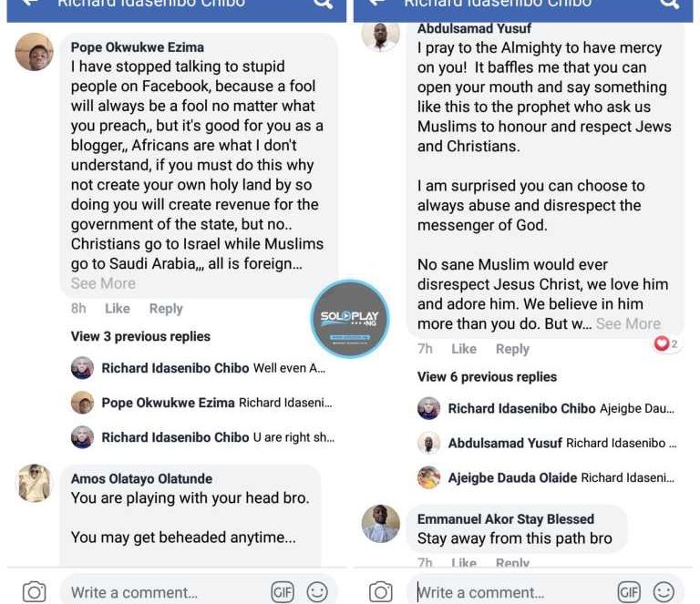Like Pope Okwukwe Ezima's comment
This screenshot has width=700, height=604.
click(x=118, y=309)
